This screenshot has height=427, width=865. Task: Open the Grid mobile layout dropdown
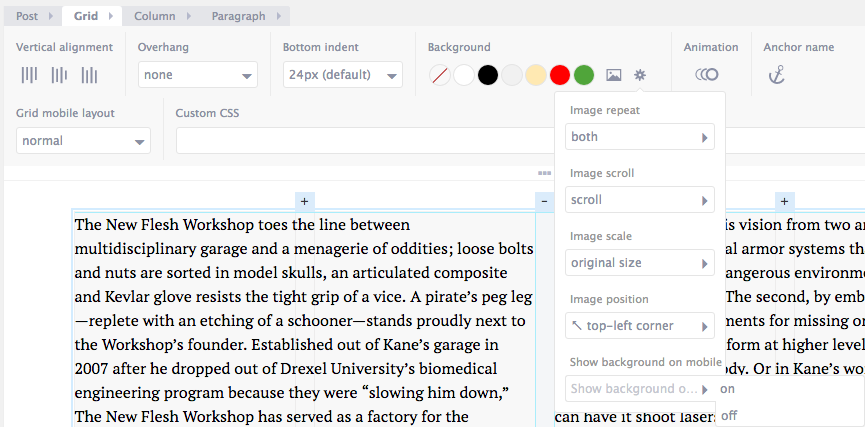point(83,141)
